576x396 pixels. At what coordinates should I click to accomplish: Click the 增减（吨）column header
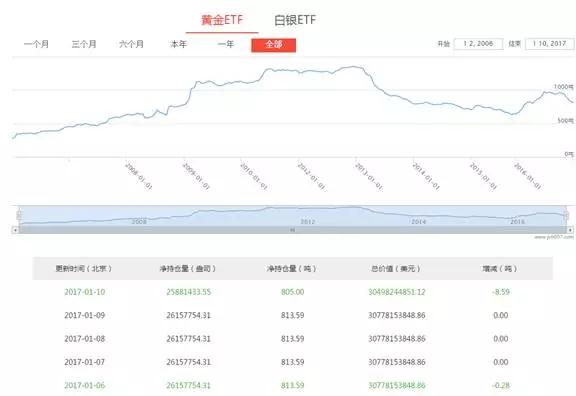500,269
